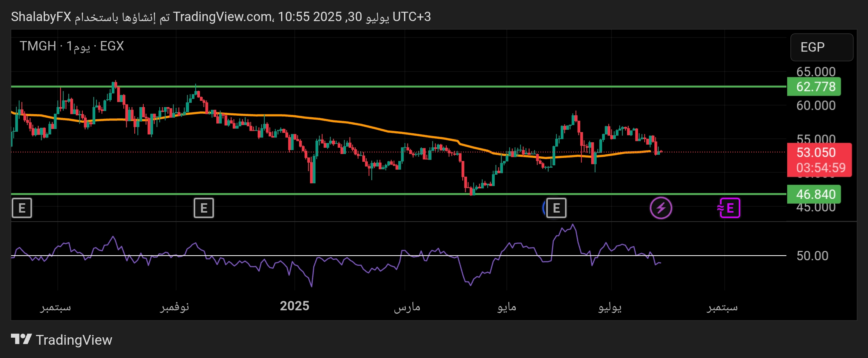This screenshot has width=868, height=358.
Task: Click the مايو month label on time axis
Action: pyautogui.click(x=507, y=307)
